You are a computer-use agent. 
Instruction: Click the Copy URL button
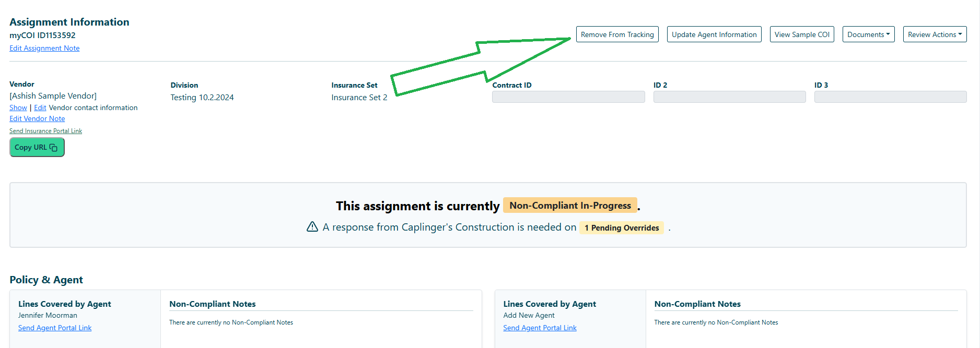click(x=37, y=147)
